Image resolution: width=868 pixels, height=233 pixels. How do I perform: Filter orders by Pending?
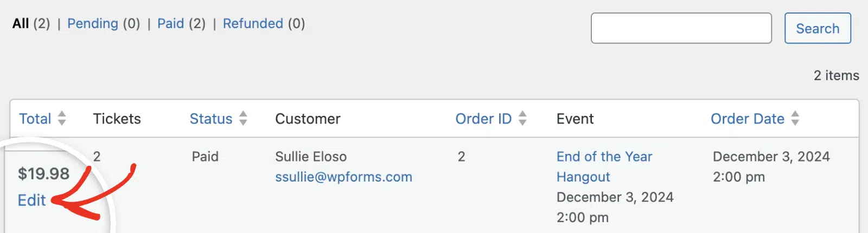(93, 23)
